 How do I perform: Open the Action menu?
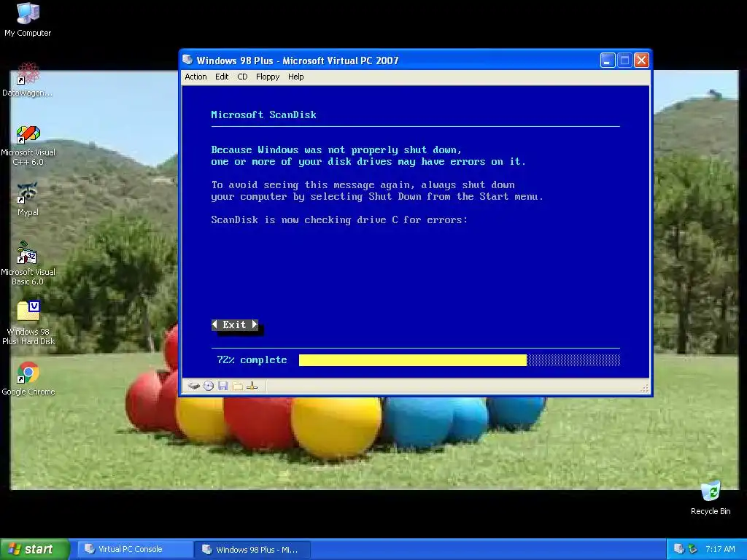click(196, 77)
